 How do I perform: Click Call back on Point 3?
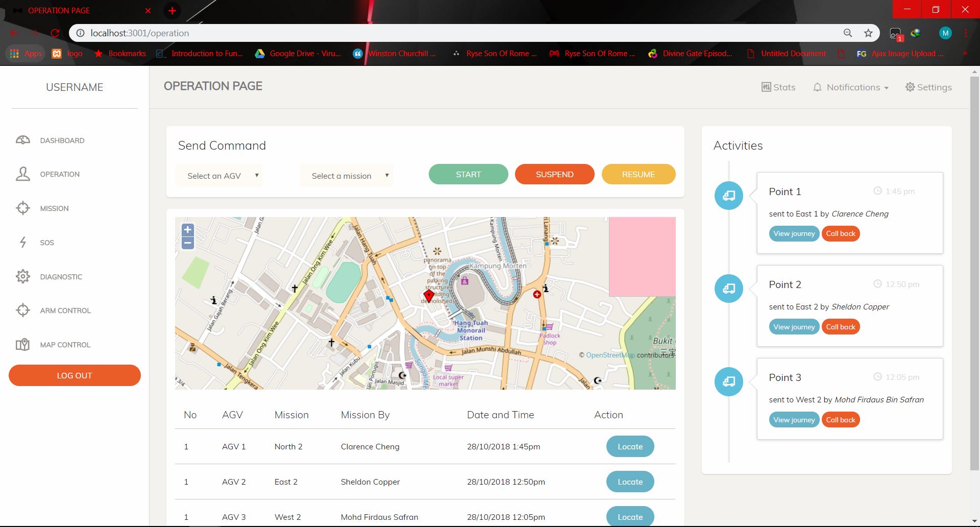840,420
